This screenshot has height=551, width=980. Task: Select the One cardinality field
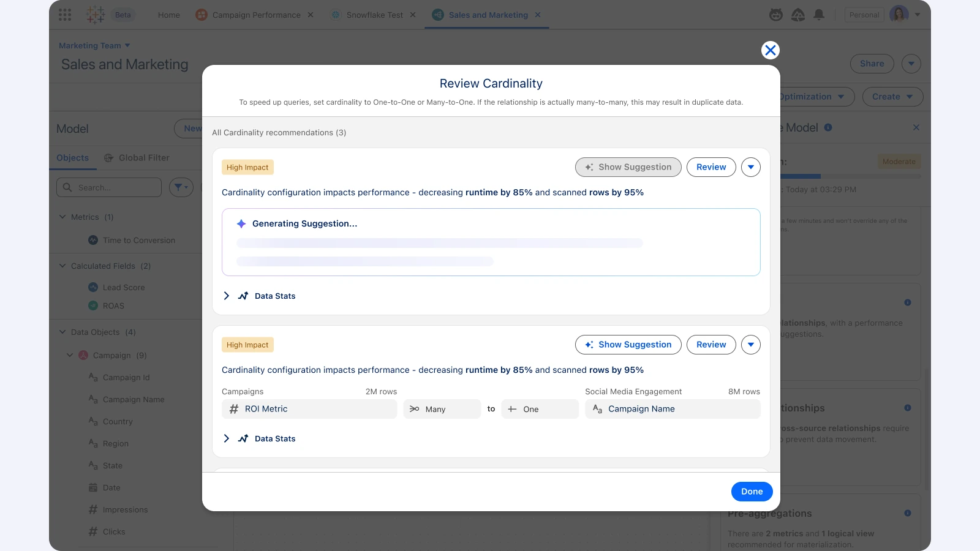point(540,409)
